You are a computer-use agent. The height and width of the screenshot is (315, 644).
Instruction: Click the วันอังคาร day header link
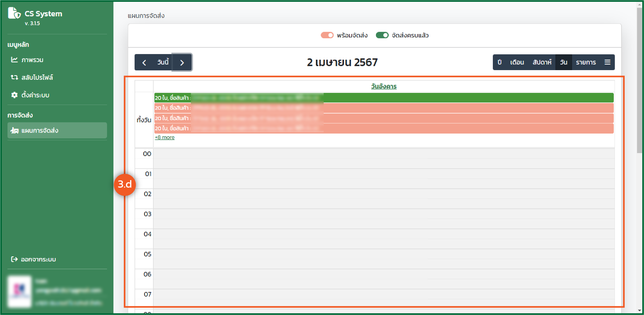point(384,86)
